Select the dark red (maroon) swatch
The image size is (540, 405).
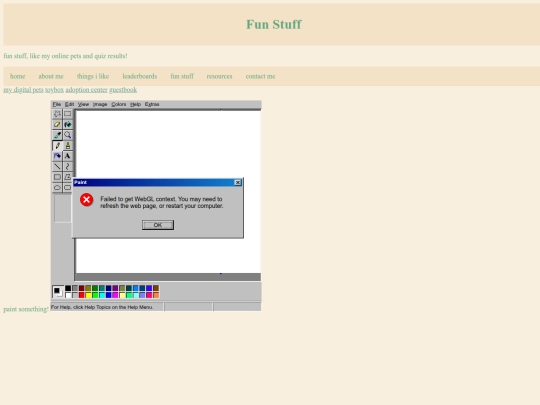click(x=82, y=288)
